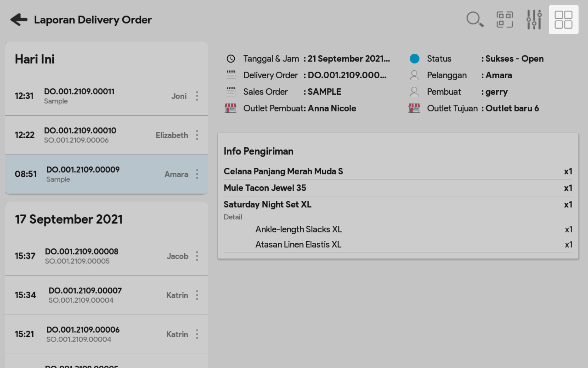Click the Celana Panjang Merah Muda S row
Screen dimensions: 588x368
tap(283, 171)
